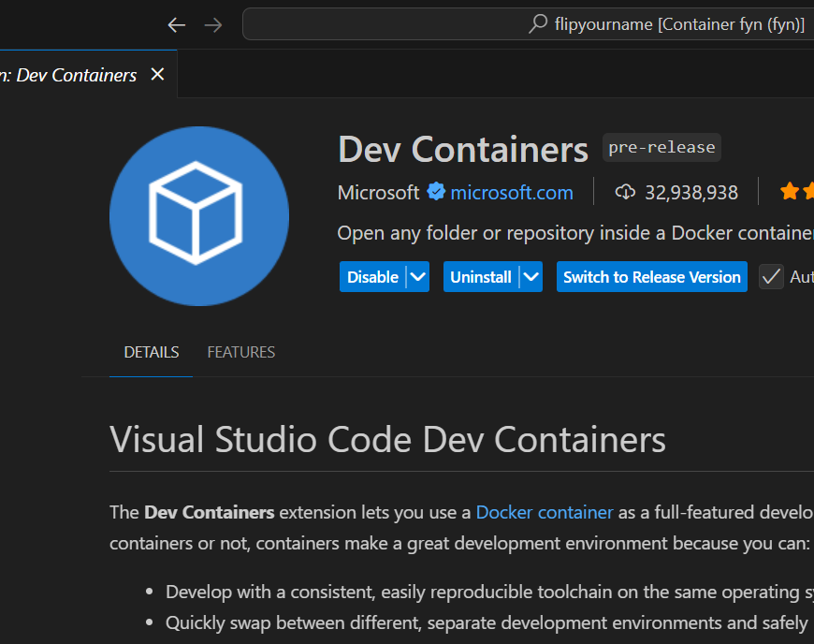Click the 32,938,938 install count
This screenshot has width=814, height=644.
[691, 193]
